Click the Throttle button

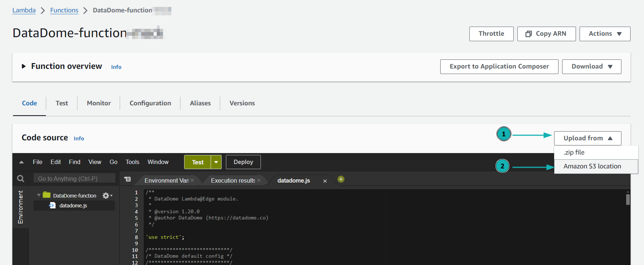click(x=491, y=34)
